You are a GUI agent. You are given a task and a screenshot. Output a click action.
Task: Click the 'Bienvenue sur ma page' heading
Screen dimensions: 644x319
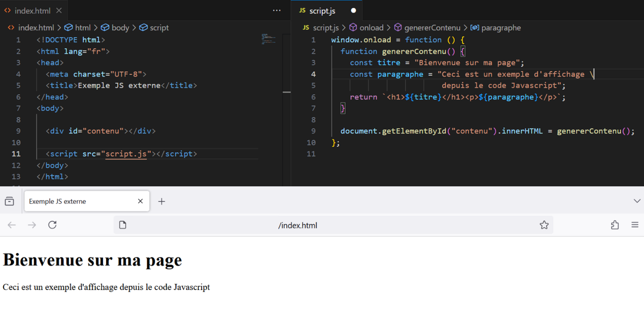coord(92,260)
